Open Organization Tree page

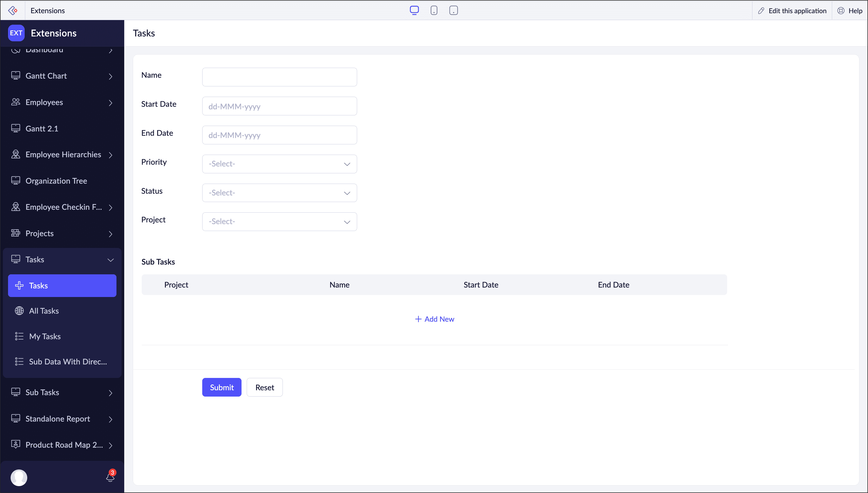point(62,181)
